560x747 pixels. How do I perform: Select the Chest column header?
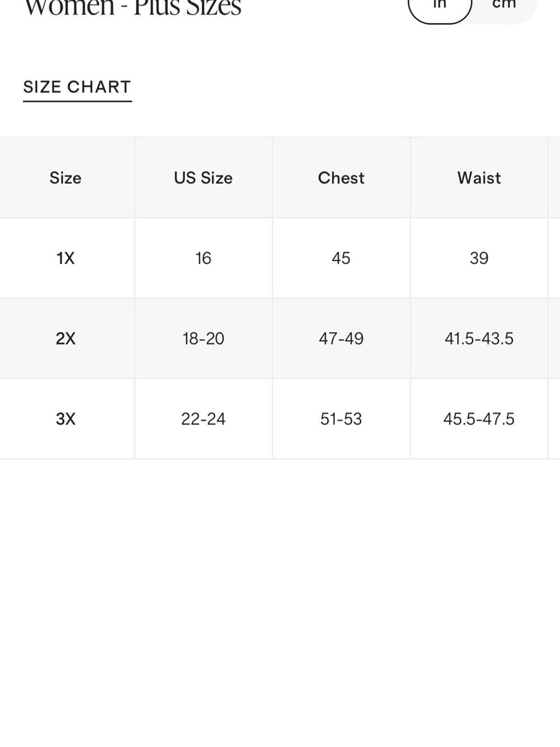[341, 178]
